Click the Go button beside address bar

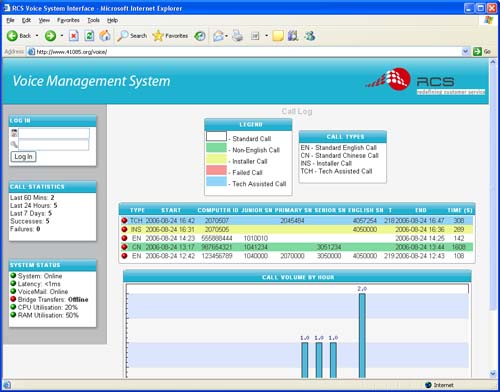[482, 52]
